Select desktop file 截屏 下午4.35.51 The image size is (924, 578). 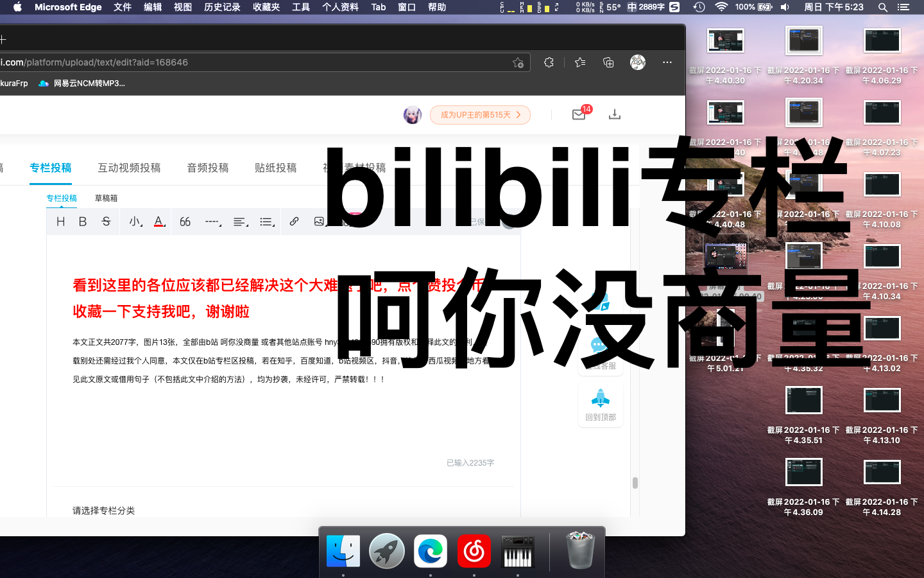click(803, 416)
